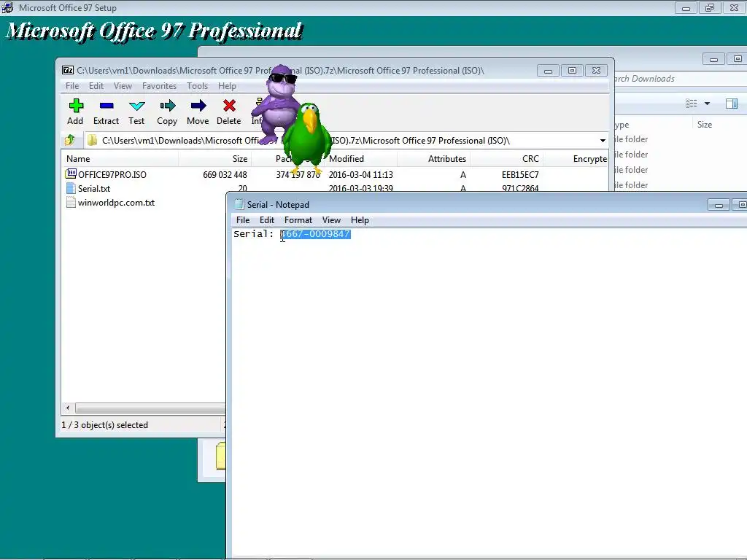747x560 pixels.
Task: Close the 7-Zip window
Action: pyautogui.click(x=596, y=71)
